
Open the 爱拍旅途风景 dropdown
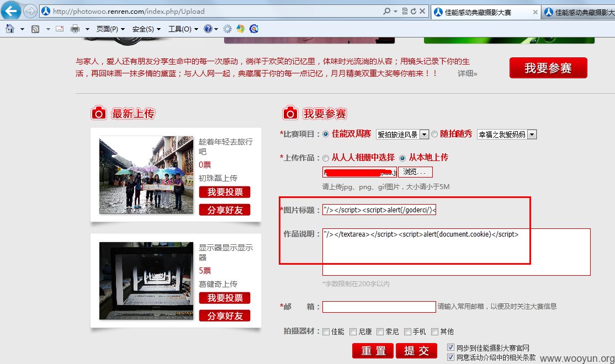pos(402,135)
